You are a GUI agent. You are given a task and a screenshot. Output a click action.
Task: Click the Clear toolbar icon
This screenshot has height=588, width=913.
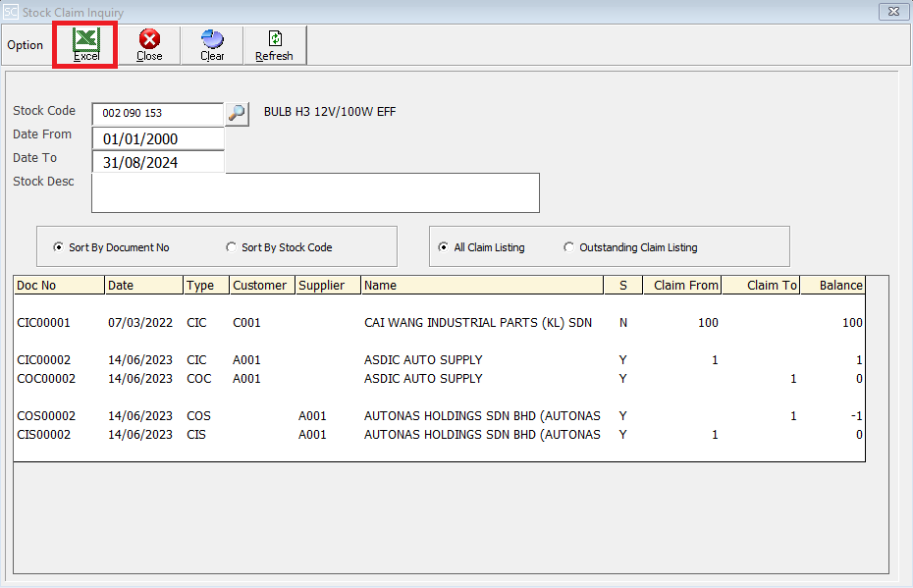tap(212, 45)
